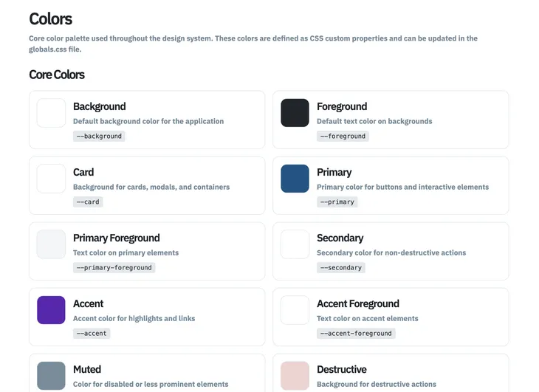Click the blue Primary color swatch
This screenshot has height=392, width=539.
(295, 179)
